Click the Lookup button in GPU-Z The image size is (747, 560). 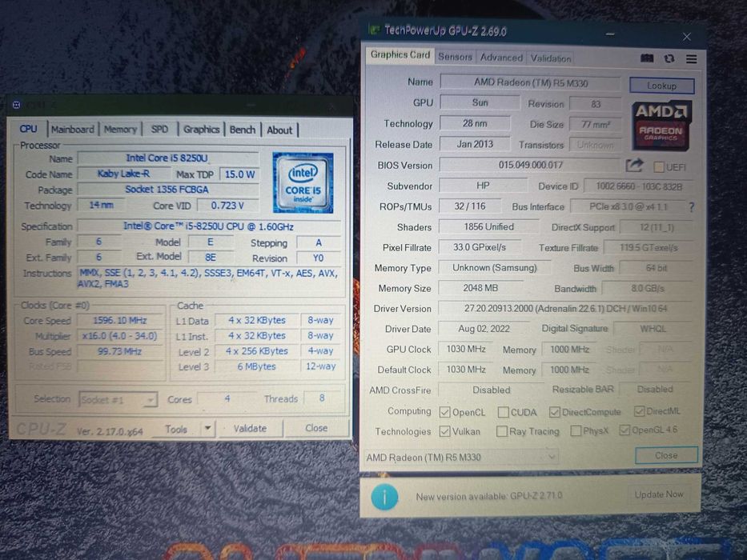[x=661, y=86]
